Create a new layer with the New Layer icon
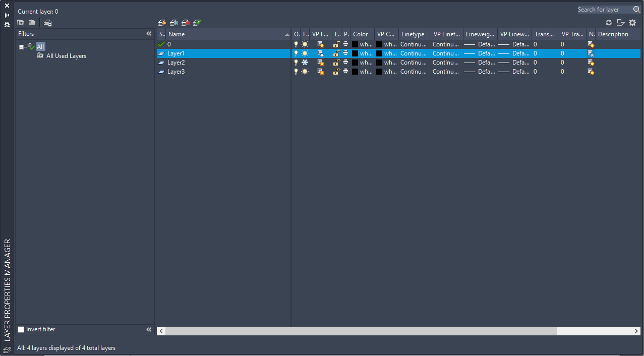644x356 pixels. [161, 22]
